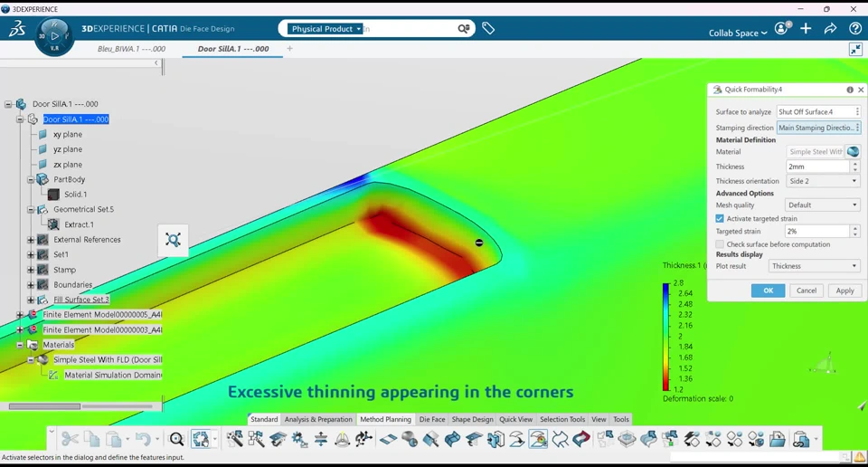868x467 pixels.
Task: Open the user profile icon
Action: [781, 28]
